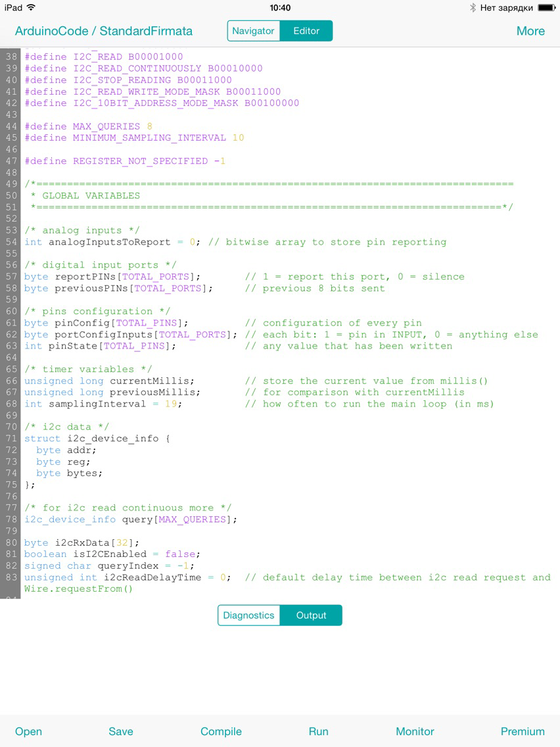This screenshot has height=747, width=560.
Task: Open the serial Monitor
Action: coord(415,731)
